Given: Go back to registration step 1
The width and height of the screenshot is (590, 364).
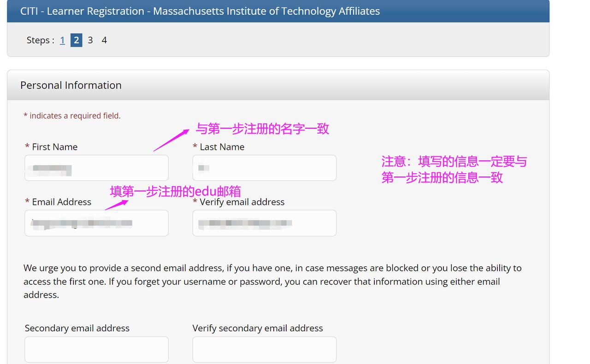Looking at the screenshot, I should [x=62, y=41].
